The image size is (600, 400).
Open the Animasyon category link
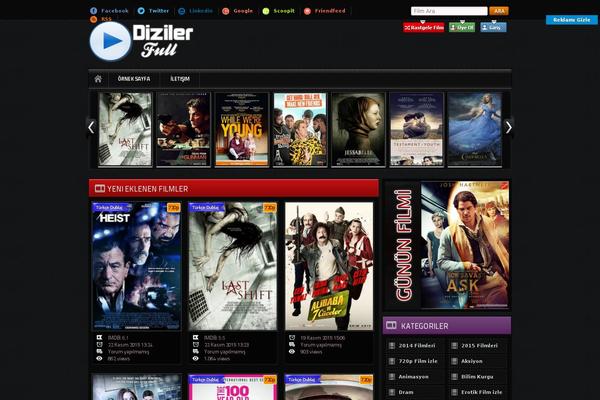point(414,377)
